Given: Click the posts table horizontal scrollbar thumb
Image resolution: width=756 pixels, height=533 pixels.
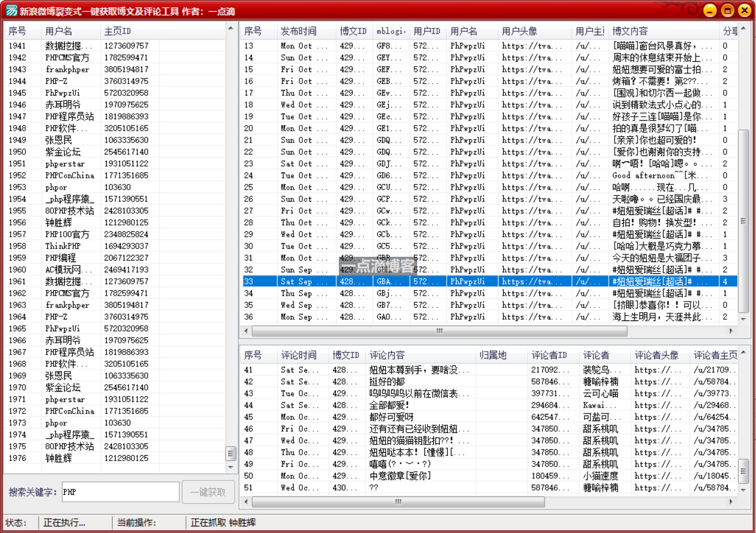Looking at the screenshot, I should pyautogui.click(x=439, y=331).
